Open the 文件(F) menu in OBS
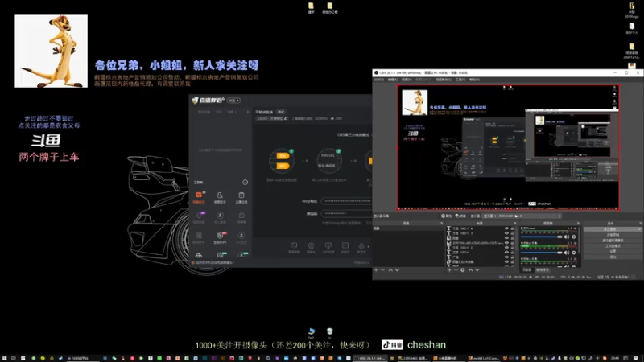Viewport: 644px width, 362px height. 378,80
